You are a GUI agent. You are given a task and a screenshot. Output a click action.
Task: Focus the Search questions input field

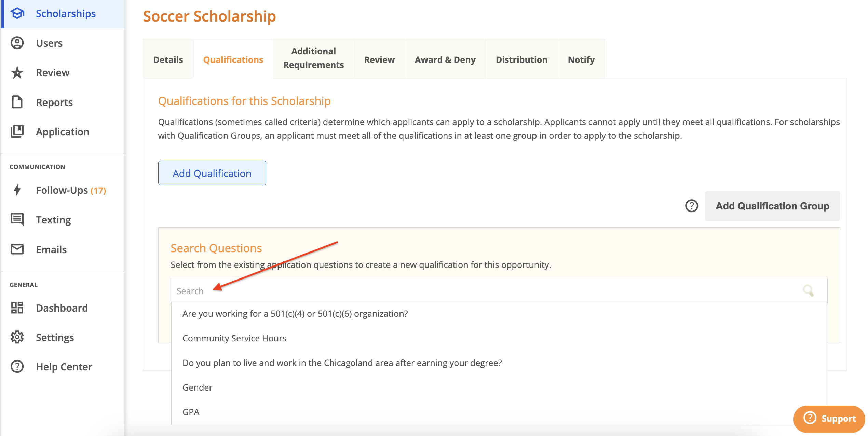(478, 291)
